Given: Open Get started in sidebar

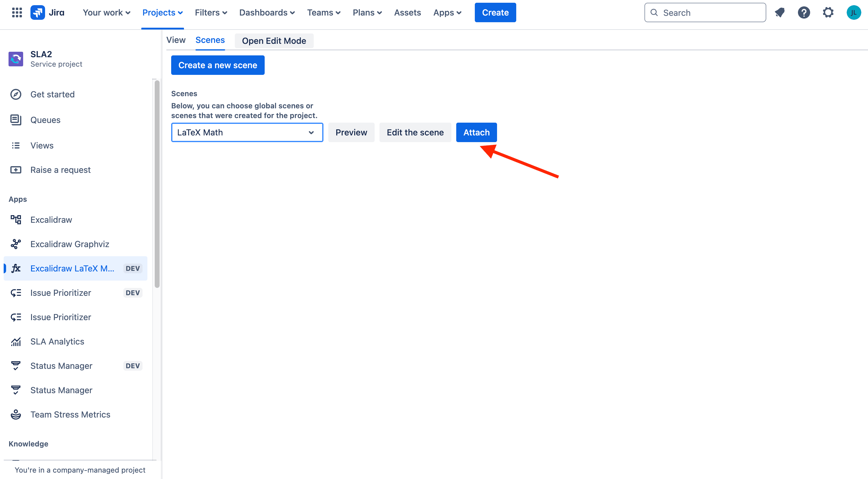Looking at the screenshot, I should point(76,94).
